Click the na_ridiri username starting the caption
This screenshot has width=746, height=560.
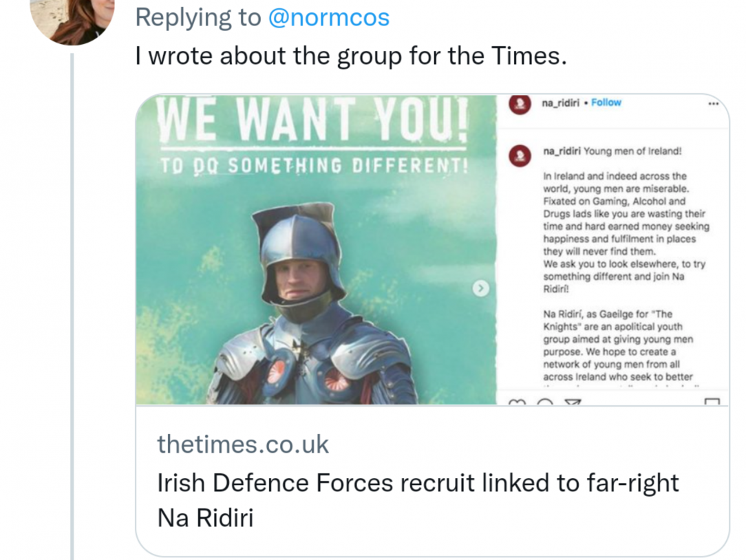pyautogui.click(x=562, y=151)
